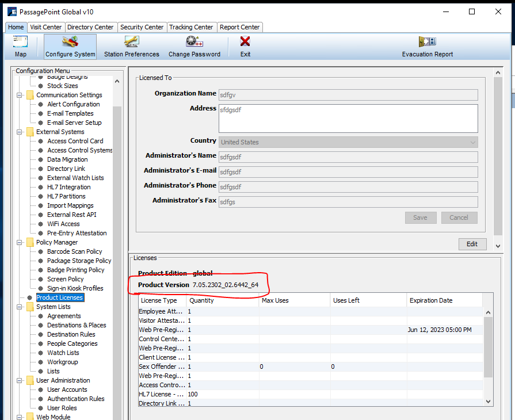Go to Tracking Center tab

(191, 27)
